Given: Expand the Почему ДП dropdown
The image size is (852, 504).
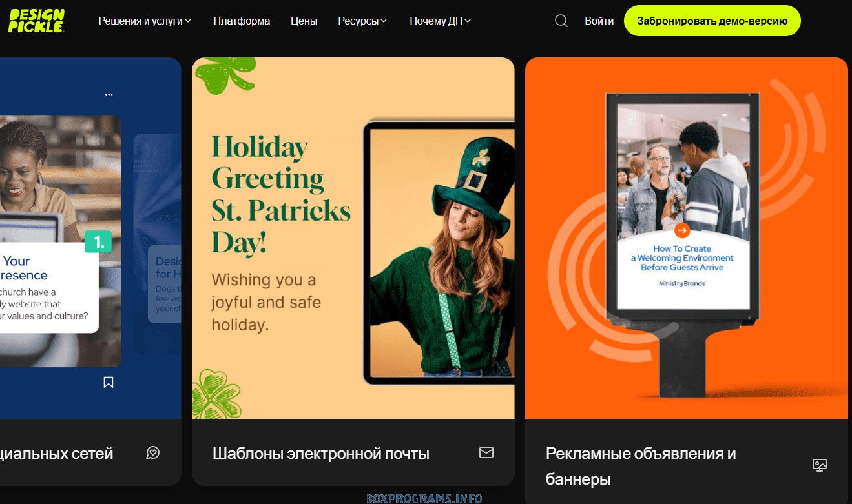Looking at the screenshot, I should pos(440,21).
